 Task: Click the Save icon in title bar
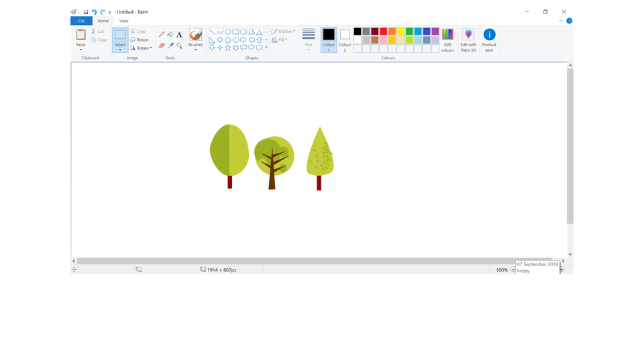click(x=86, y=12)
